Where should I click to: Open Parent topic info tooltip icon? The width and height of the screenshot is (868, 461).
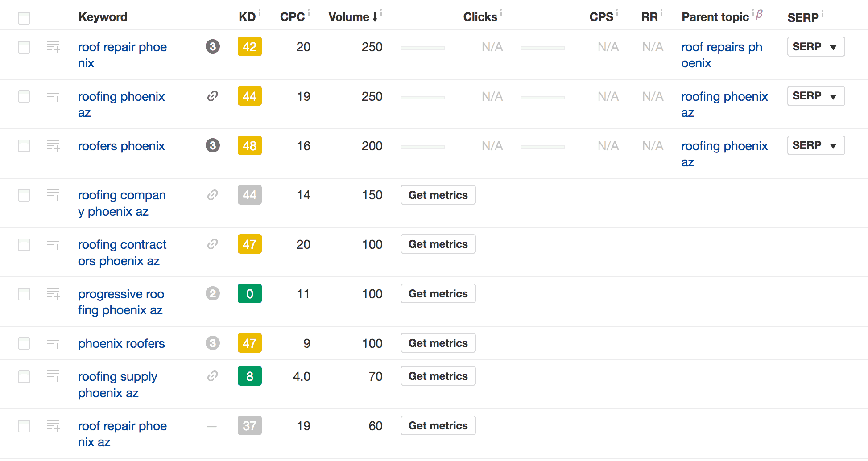[753, 12]
